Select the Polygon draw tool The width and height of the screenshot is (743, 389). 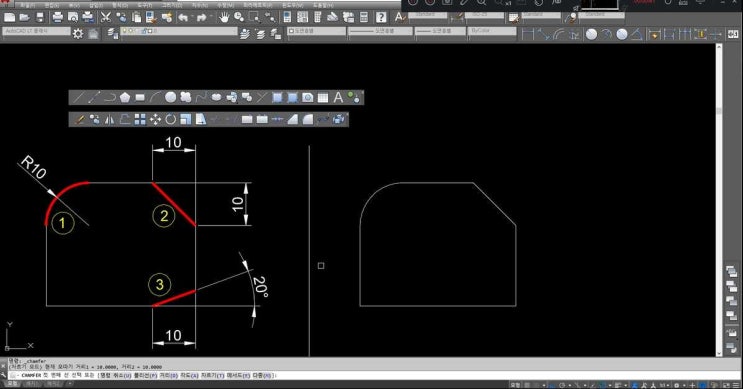pyautogui.click(x=125, y=98)
